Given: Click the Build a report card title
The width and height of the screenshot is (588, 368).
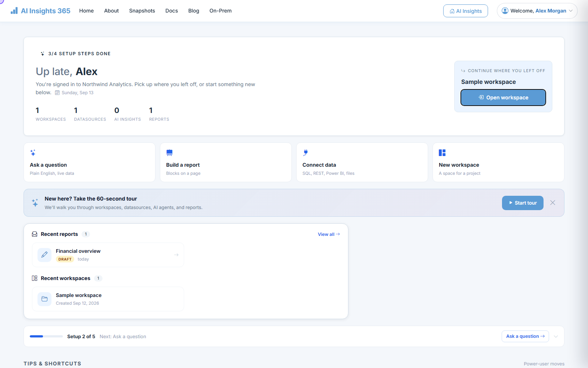Looking at the screenshot, I should (x=183, y=165).
